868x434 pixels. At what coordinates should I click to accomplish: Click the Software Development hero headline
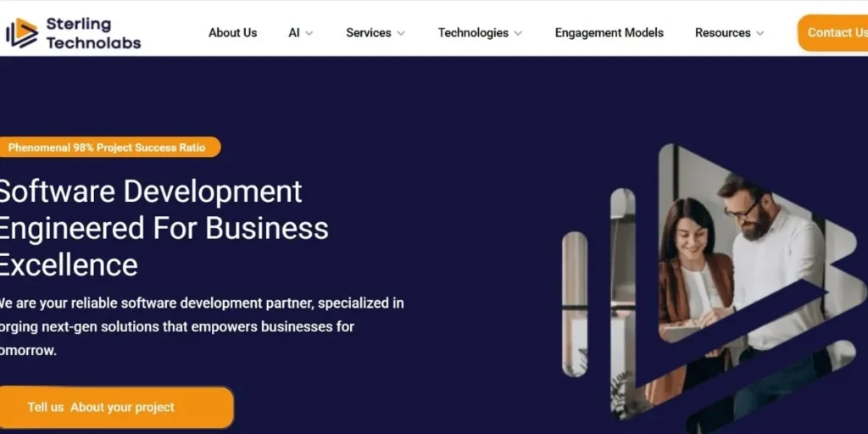point(164,227)
